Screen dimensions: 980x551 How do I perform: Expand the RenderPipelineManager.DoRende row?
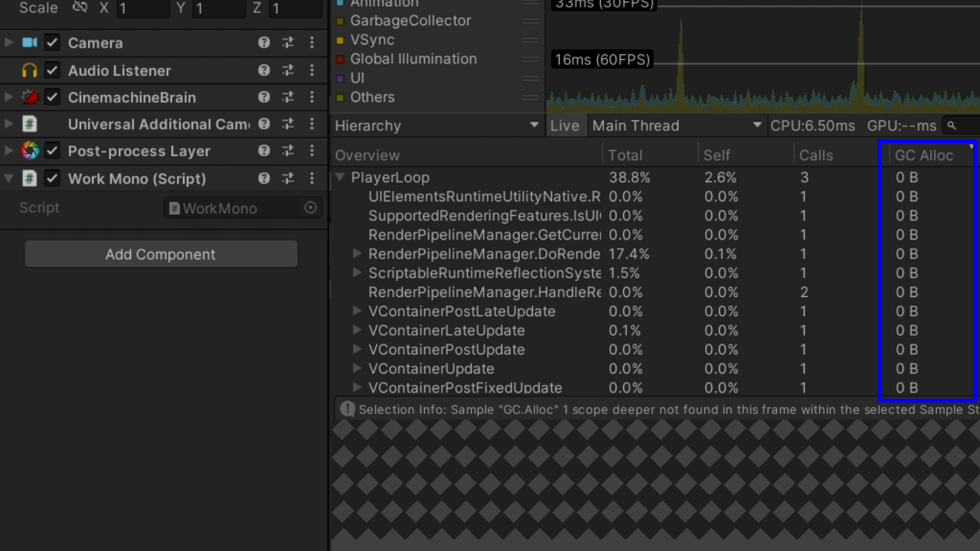click(357, 254)
